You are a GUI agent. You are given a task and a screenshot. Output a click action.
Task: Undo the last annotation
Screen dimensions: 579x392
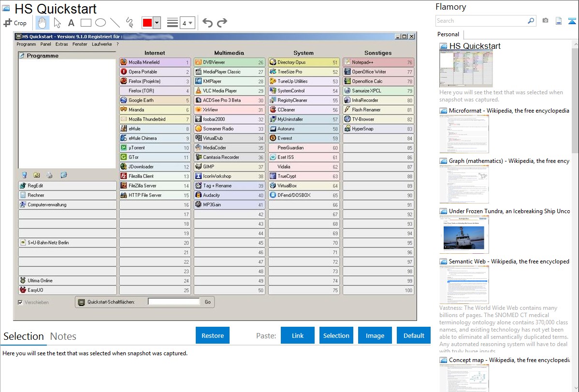(207, 23)
